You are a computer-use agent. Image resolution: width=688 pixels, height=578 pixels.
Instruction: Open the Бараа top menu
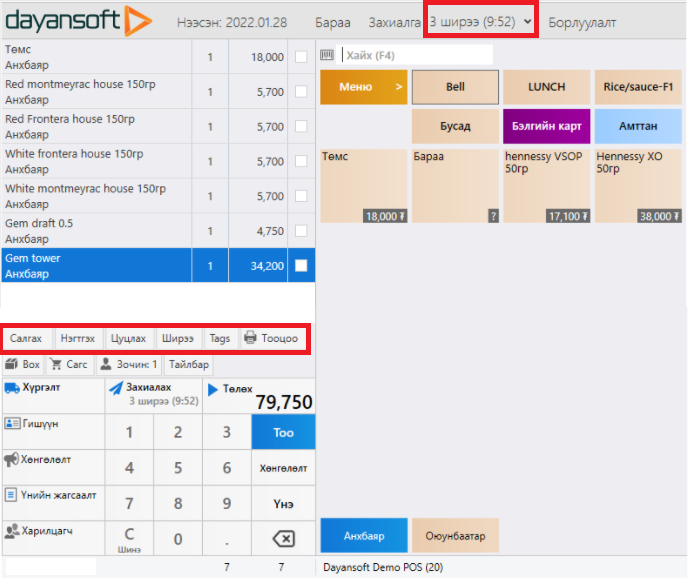(x=333, y=22)
